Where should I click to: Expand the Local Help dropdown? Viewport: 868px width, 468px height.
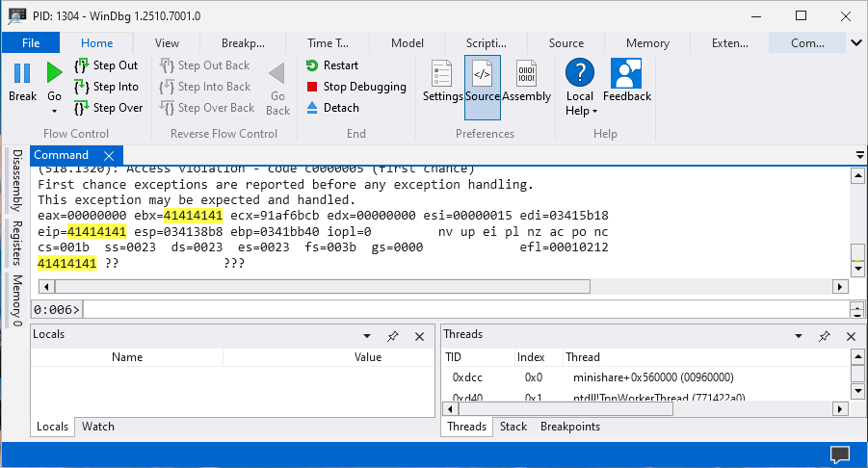point(580,112)
